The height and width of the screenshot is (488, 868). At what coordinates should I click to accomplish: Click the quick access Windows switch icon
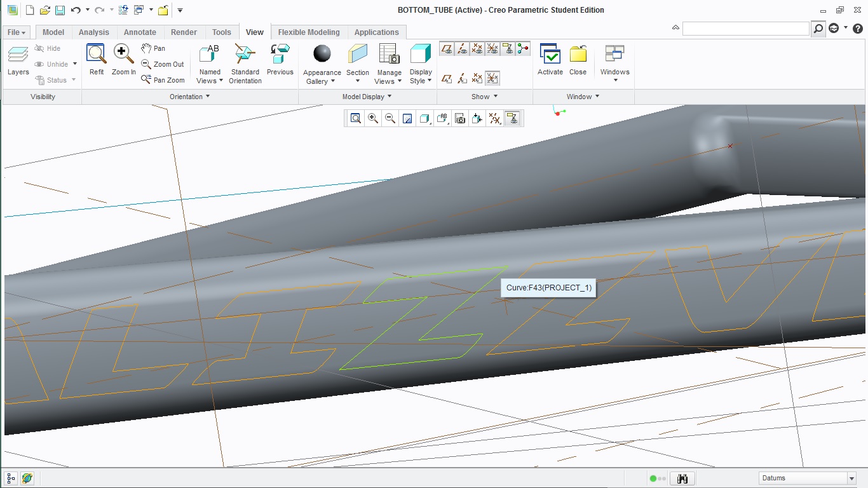139,10
